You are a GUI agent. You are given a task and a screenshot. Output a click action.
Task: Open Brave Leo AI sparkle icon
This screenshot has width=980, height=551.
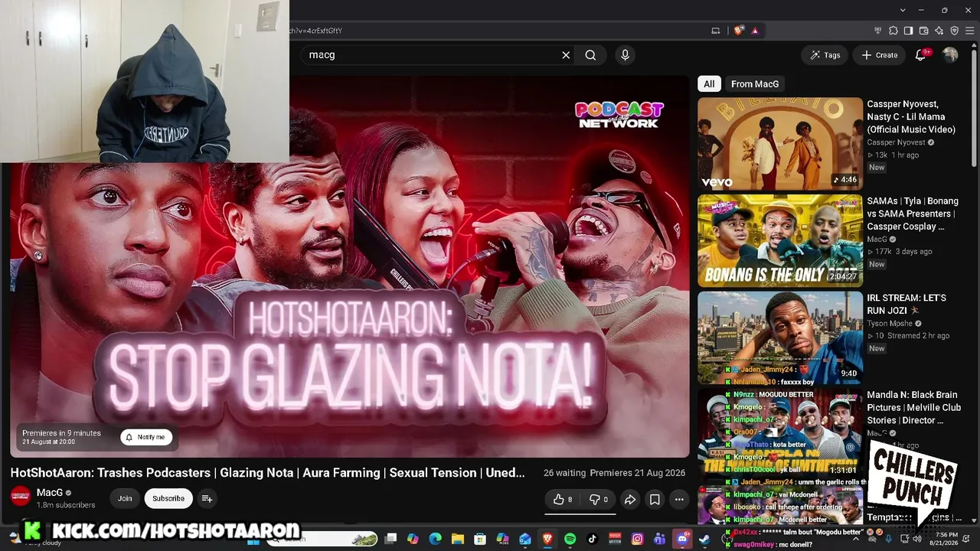pos(939,31)
